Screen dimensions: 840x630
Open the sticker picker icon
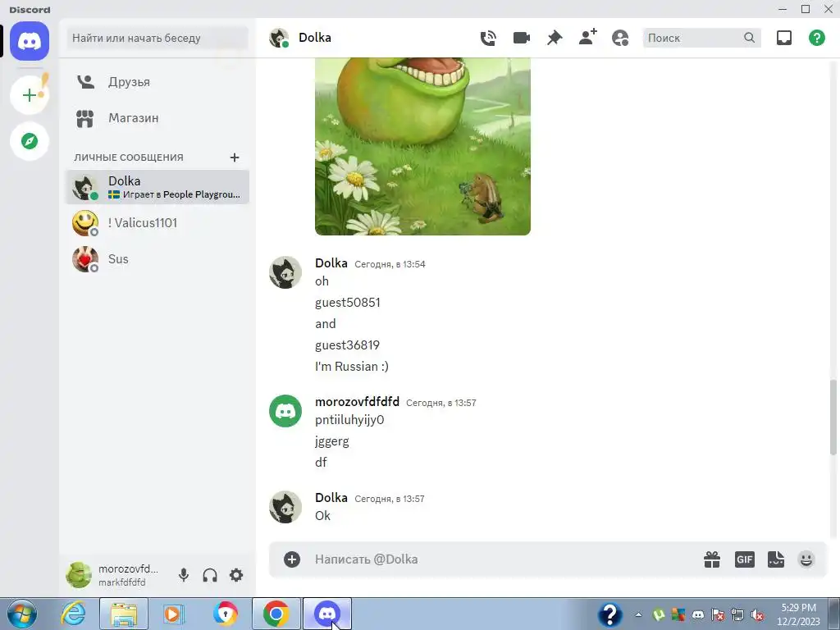tap(776, 559)
